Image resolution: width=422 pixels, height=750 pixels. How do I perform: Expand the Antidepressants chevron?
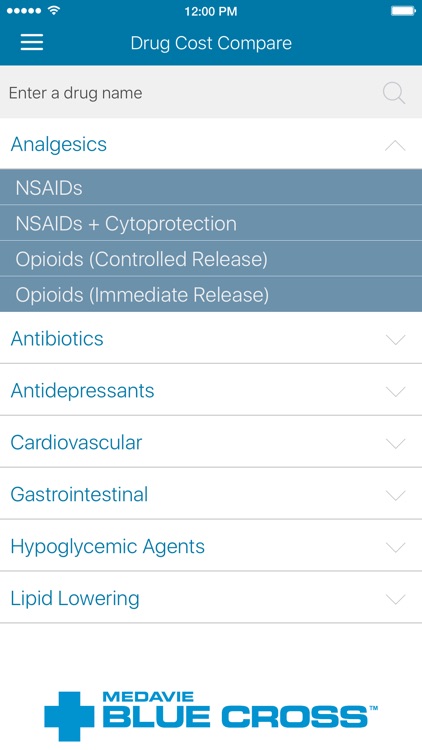(395, 392)
